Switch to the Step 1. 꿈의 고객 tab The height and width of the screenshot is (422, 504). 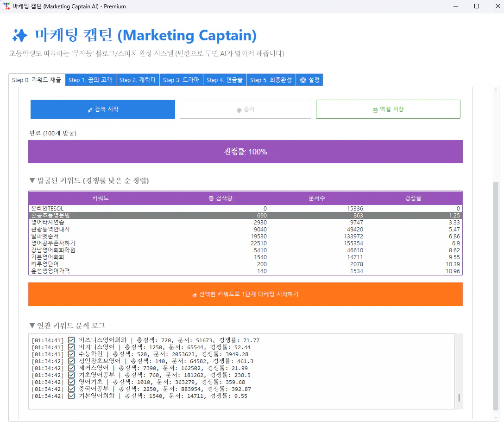click(90, 79)
